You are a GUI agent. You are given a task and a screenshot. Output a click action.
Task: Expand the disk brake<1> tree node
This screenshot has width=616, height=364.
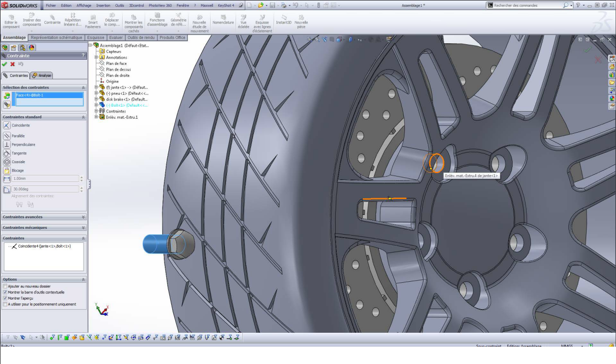click(x=96, y=100)
